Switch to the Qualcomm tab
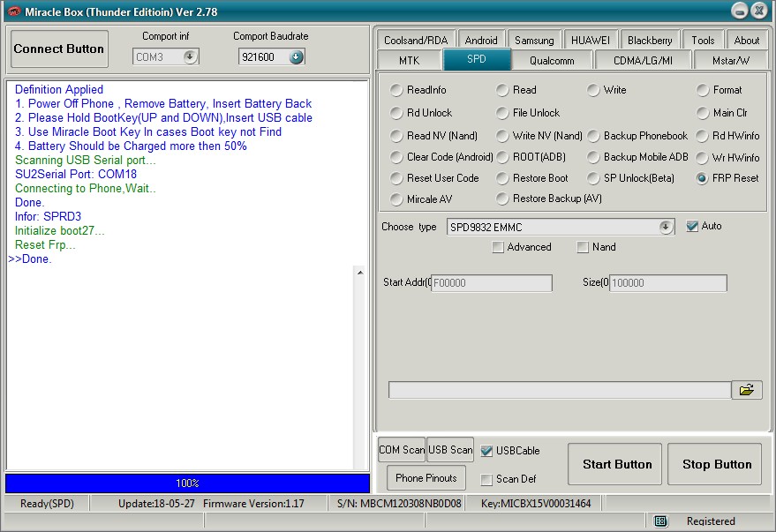 point(552,60)
